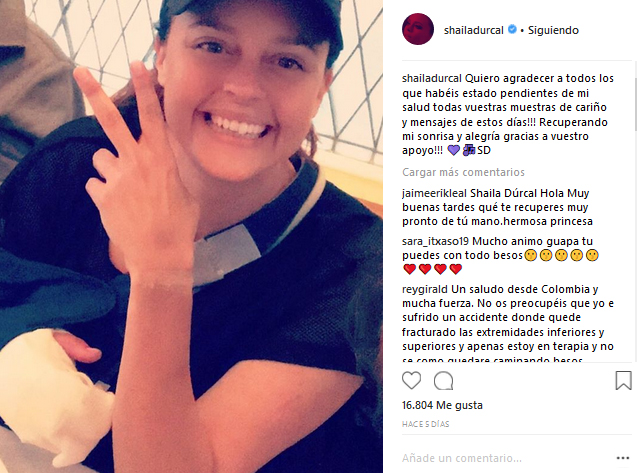The width and height of the screenshot is (637, 473).
Task: Open the comment speech bubble icon
Action: coord(443,381)
